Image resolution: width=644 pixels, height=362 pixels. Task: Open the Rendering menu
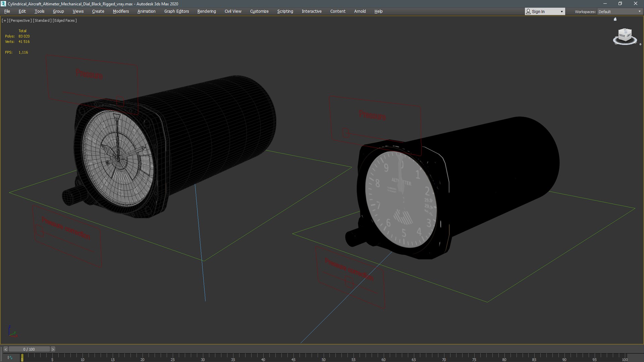[x=206, y=11]
